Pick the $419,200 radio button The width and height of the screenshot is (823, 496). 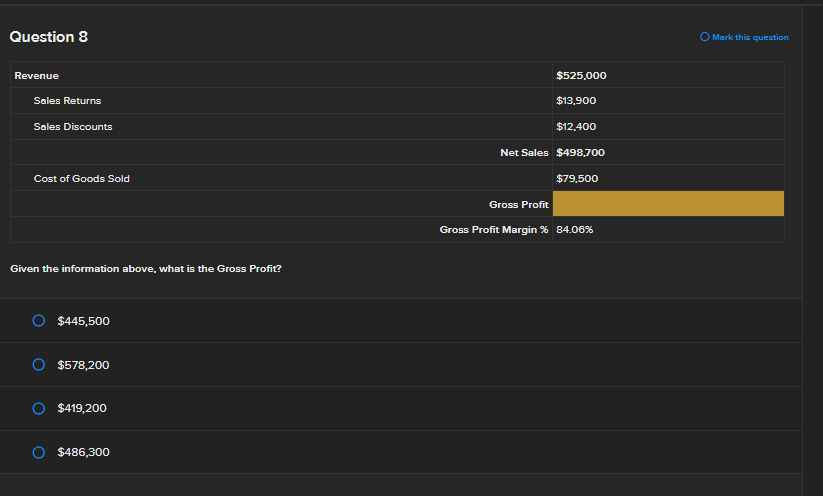(x=38, y=408)
